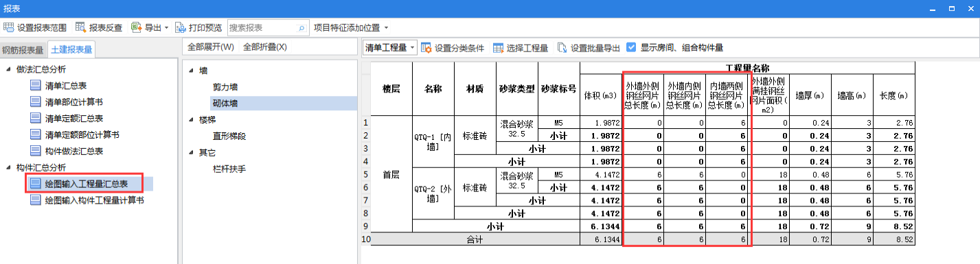Open 构件做法汇总表 report
The height and width of the screenshot is (264, 980).
[73, 151]
